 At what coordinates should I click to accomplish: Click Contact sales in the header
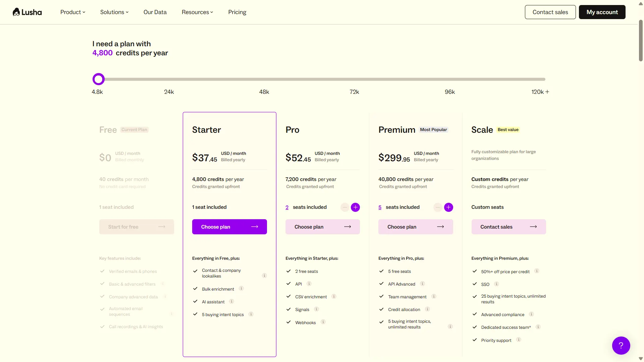point(550,12)
